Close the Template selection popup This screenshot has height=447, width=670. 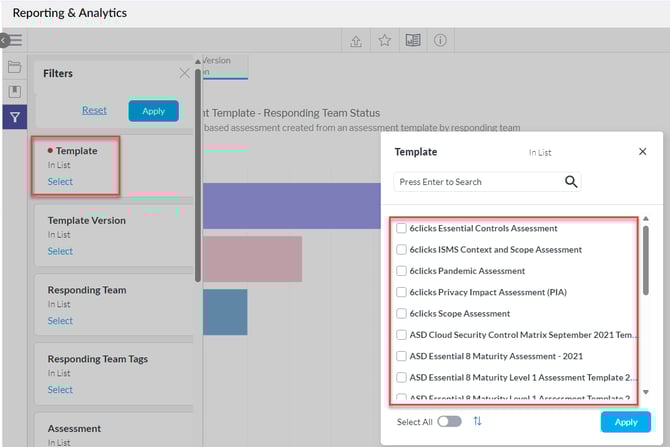[x=642, y=152]
